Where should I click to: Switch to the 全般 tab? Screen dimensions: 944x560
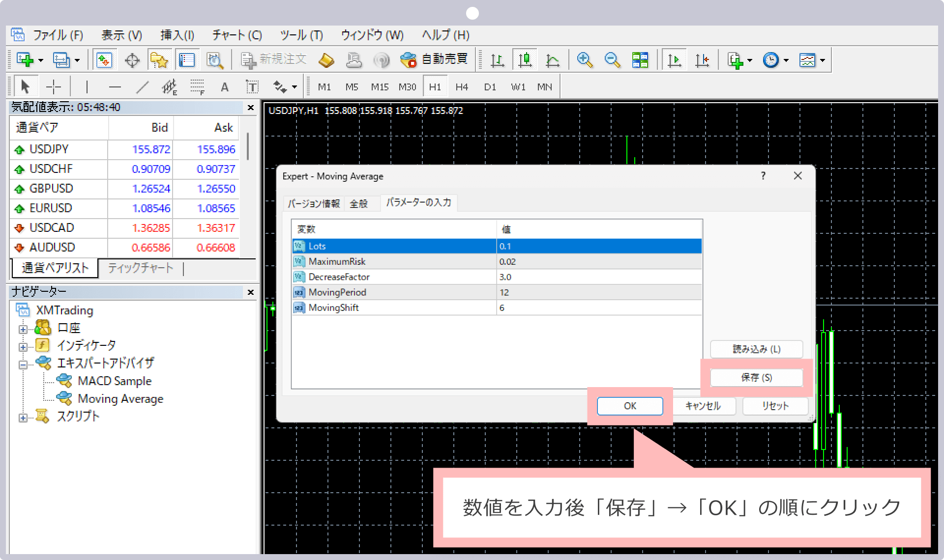pos(358,203)
